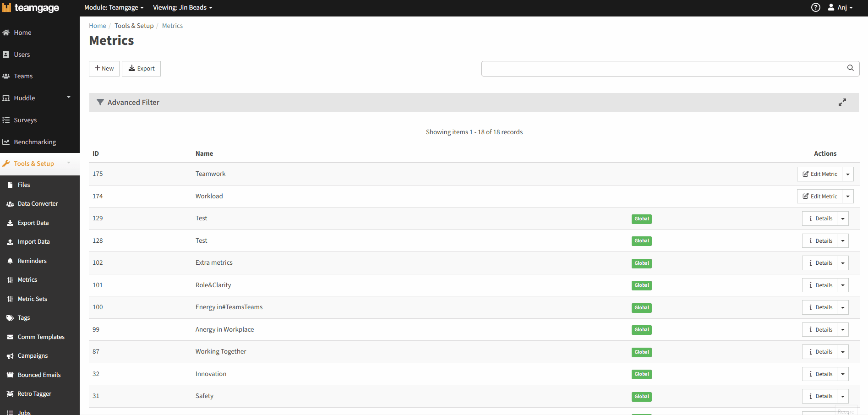
Task: Open the help question mark icon
Action: (x=816, y=7)
